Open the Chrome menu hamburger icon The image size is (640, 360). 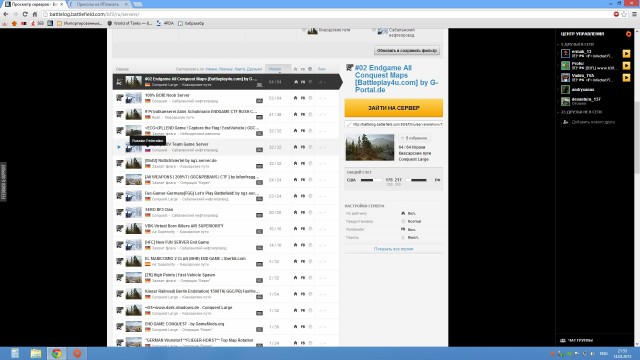click(634, 14)
